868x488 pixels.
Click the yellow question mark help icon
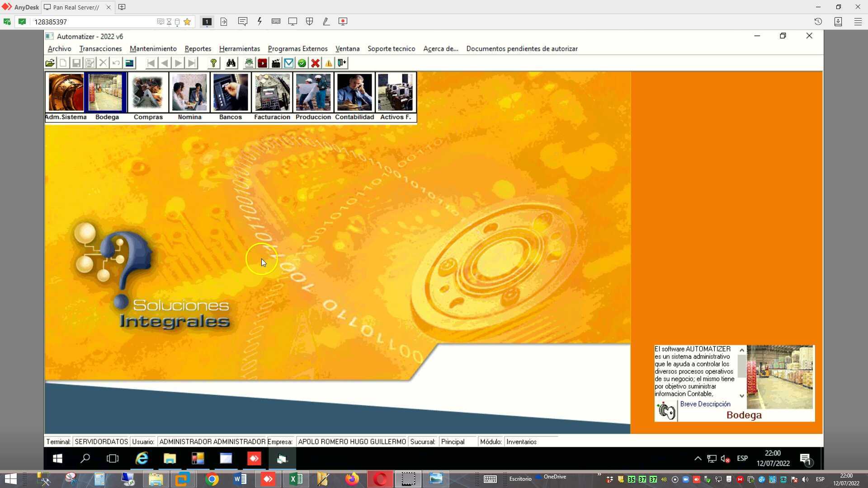[x=213, y=63]
